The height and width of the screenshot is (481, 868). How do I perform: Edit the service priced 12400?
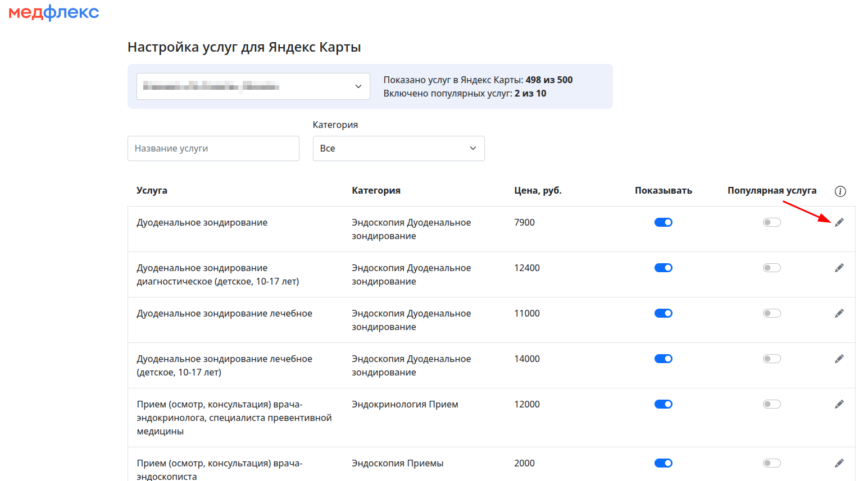coord(839,268)
